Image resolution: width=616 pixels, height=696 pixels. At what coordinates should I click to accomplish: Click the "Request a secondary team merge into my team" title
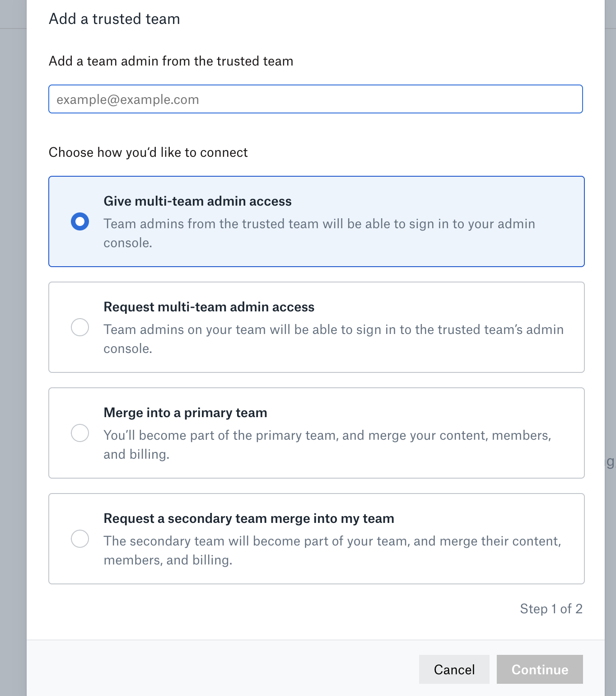pos(248,518)
